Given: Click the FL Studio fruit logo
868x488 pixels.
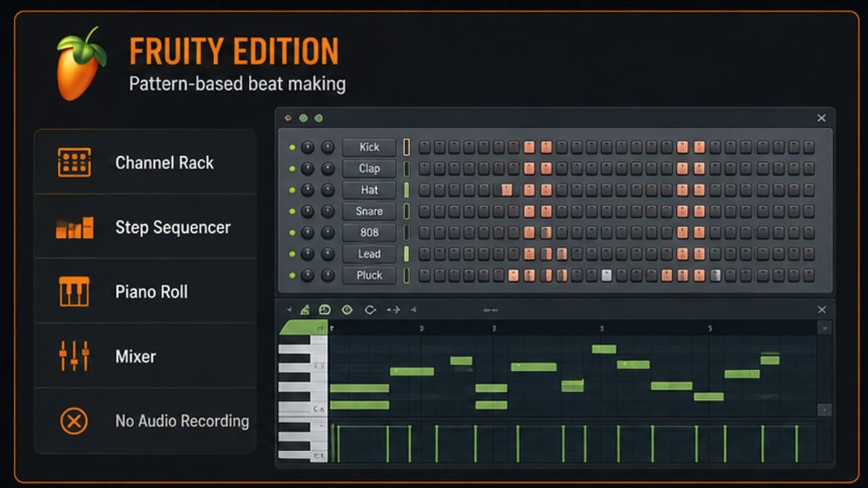Looking at the screenshot, I should coord(81,65).
